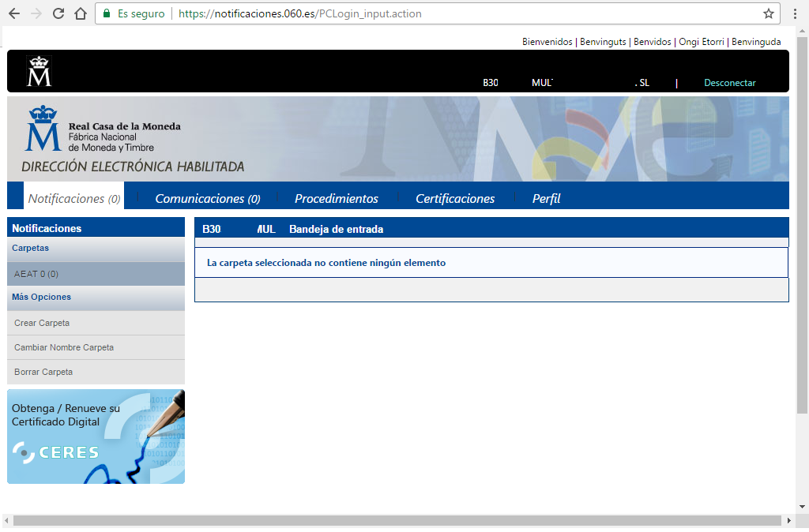Click Crear Carpeta option
809x532 pixels.
(42, 323)
